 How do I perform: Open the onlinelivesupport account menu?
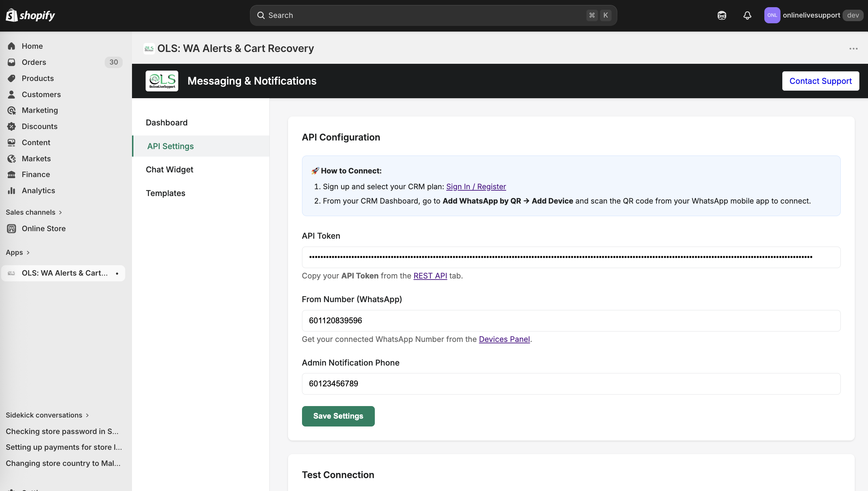point(813,15)
